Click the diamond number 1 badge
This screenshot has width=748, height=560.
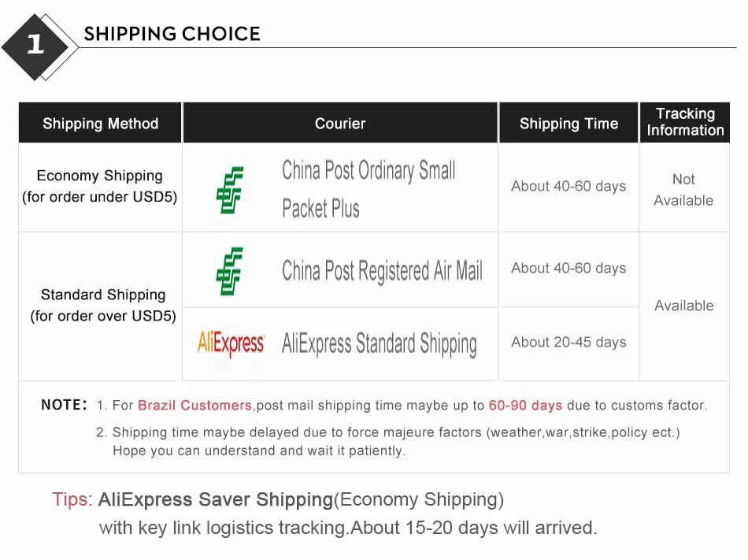pyautogui.click(x=39, y=46)
